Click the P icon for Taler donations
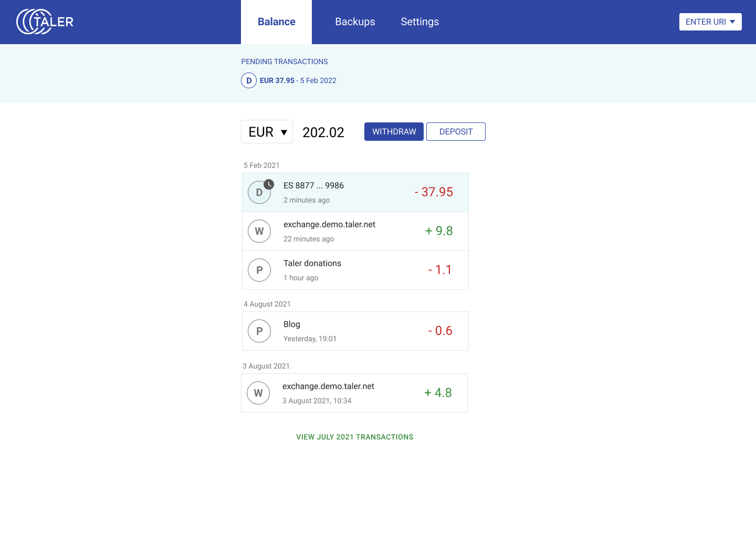756x538 pixels. pos(259,270)
